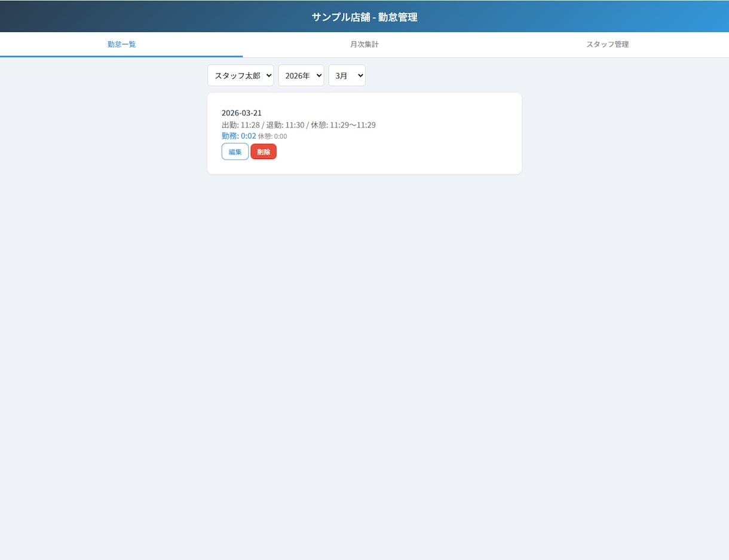Click the 編集 button for 2026-03-21

tap(235, 152)
